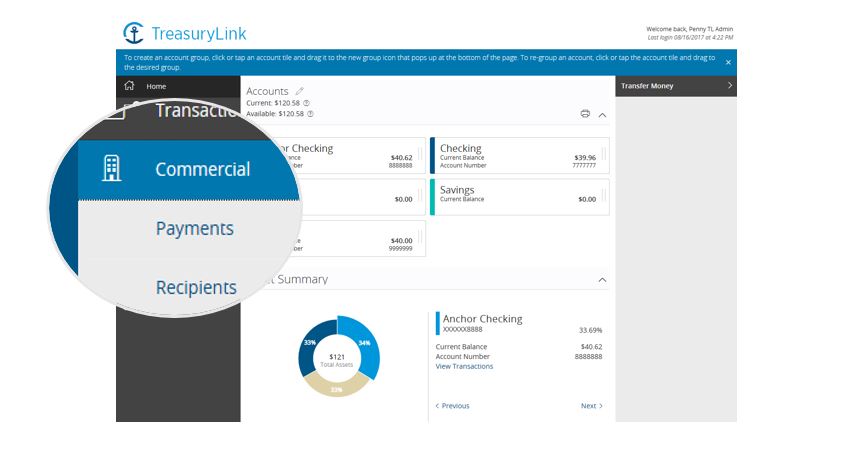Print the accounts list
The height and width of the screenshot is (466, 845).
tap(585, 114)
